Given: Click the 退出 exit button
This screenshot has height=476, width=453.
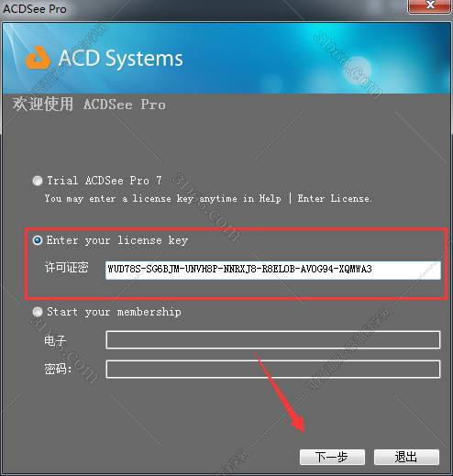Looking at the screenshot, I should (406, 458).
